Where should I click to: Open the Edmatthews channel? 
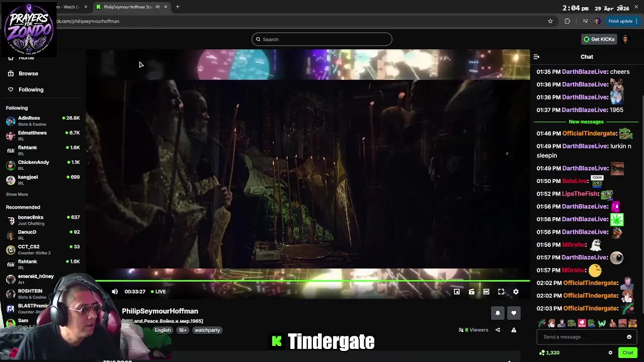(x=43, y=136)
